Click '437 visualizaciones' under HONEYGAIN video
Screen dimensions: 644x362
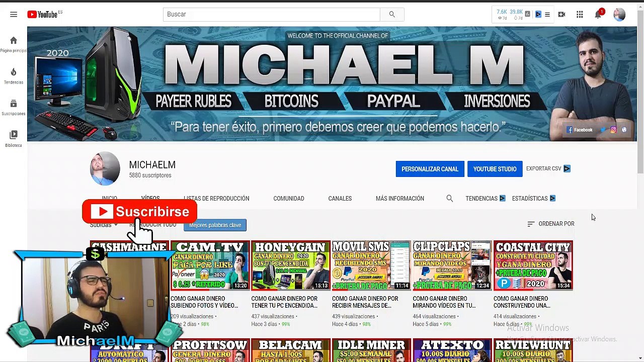click(x=273, y=317)
